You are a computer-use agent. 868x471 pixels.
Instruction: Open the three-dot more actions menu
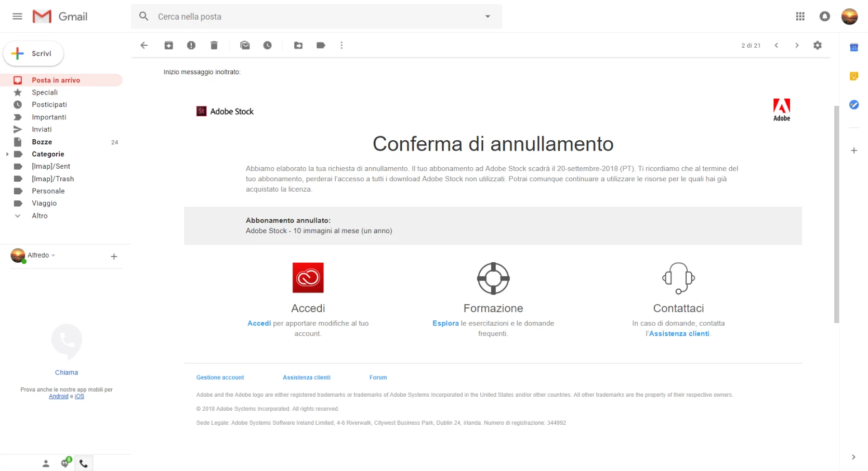[341, 45]
